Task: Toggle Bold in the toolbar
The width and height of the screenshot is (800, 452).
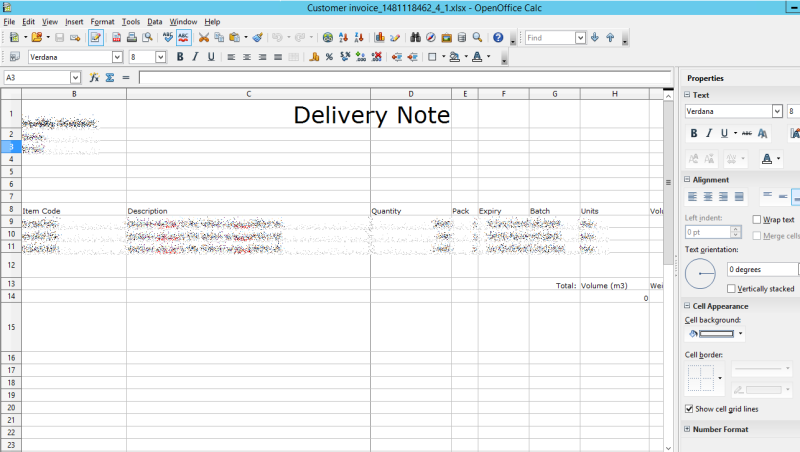Action: 180,57
